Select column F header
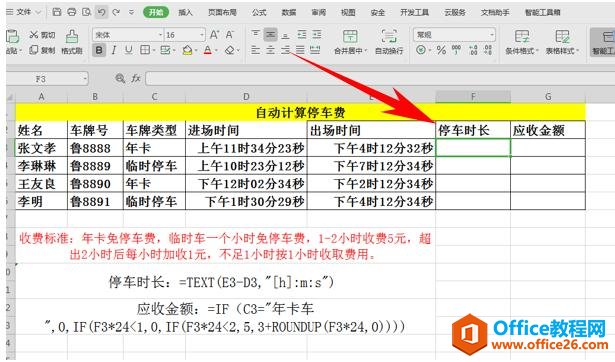615x362 pixels. click(x=473, y=96)
